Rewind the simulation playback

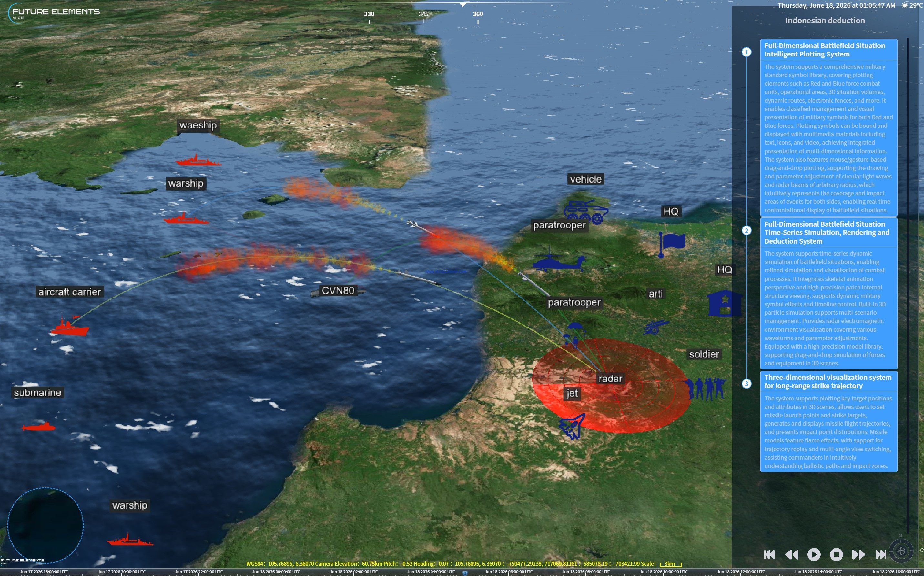[x=792, y=554]
